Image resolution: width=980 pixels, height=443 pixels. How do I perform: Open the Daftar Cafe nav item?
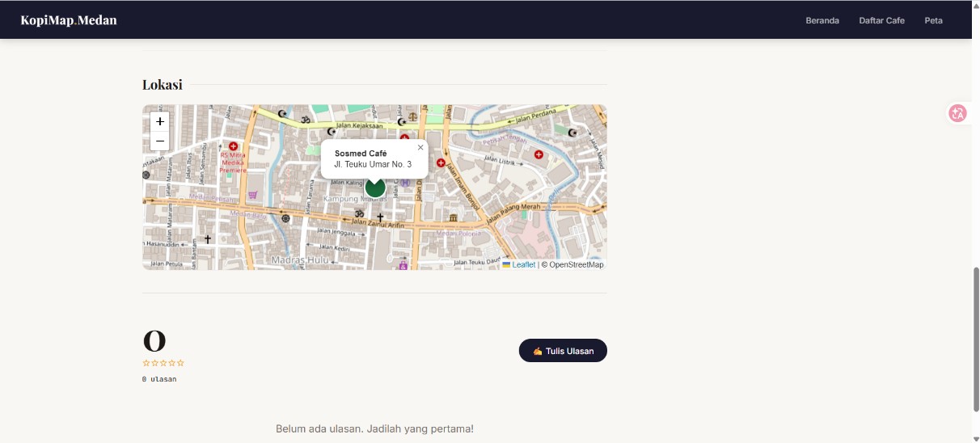(881, 20)
